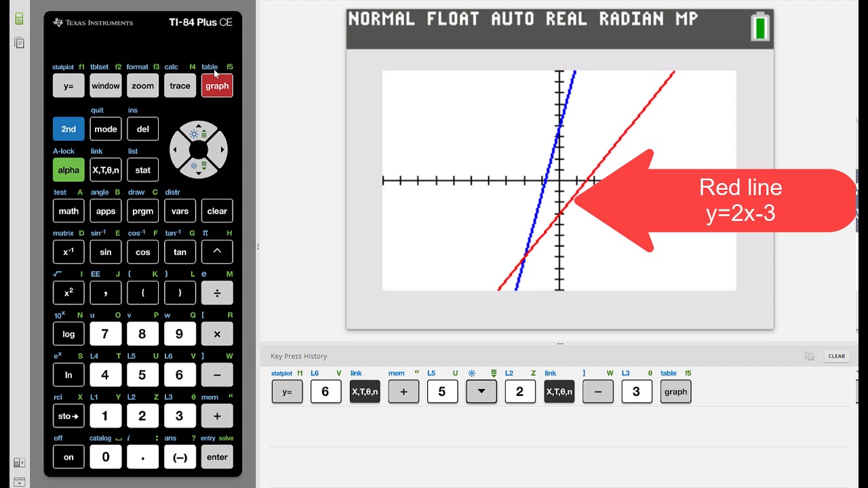Open the prgm menu key
868x488 pixels.
[143, 211]
